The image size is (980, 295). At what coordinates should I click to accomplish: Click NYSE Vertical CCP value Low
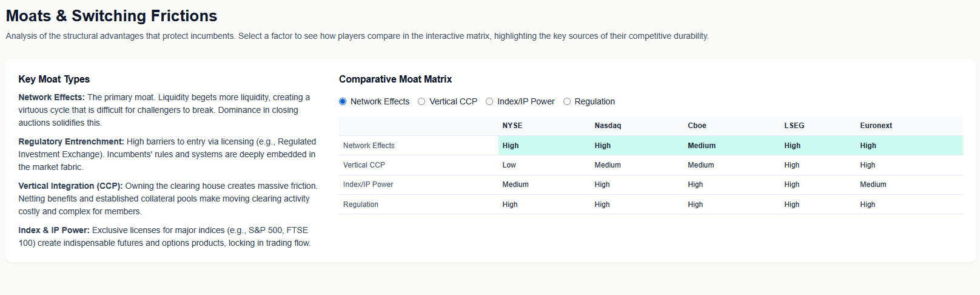click(509, 165)
